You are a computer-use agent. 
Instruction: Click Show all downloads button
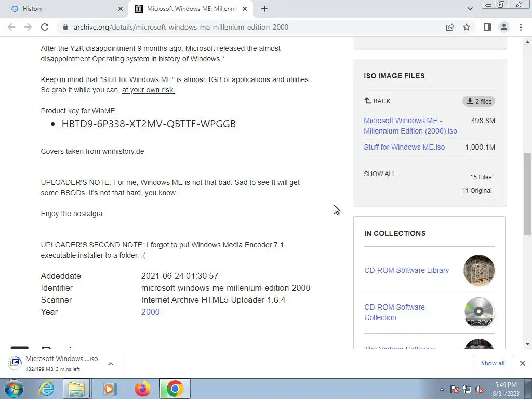[493, 363]
